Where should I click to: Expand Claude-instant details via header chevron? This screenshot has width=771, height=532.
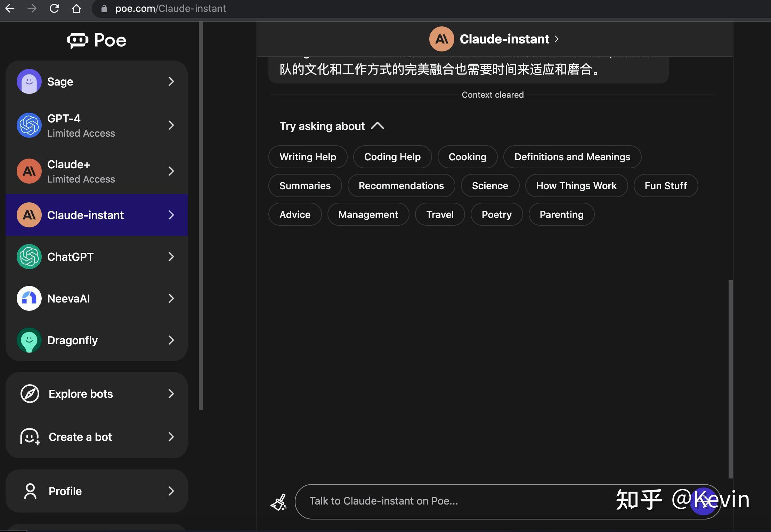click(557, 39)
